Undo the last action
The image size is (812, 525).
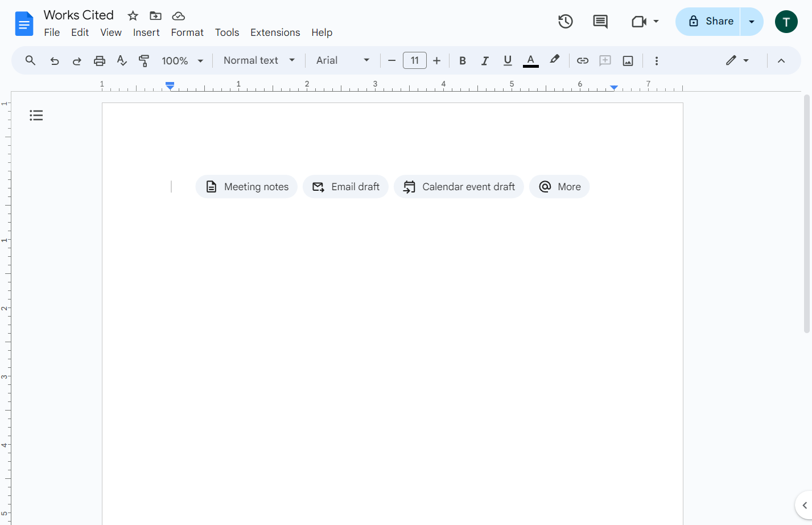tap(55, 61)
